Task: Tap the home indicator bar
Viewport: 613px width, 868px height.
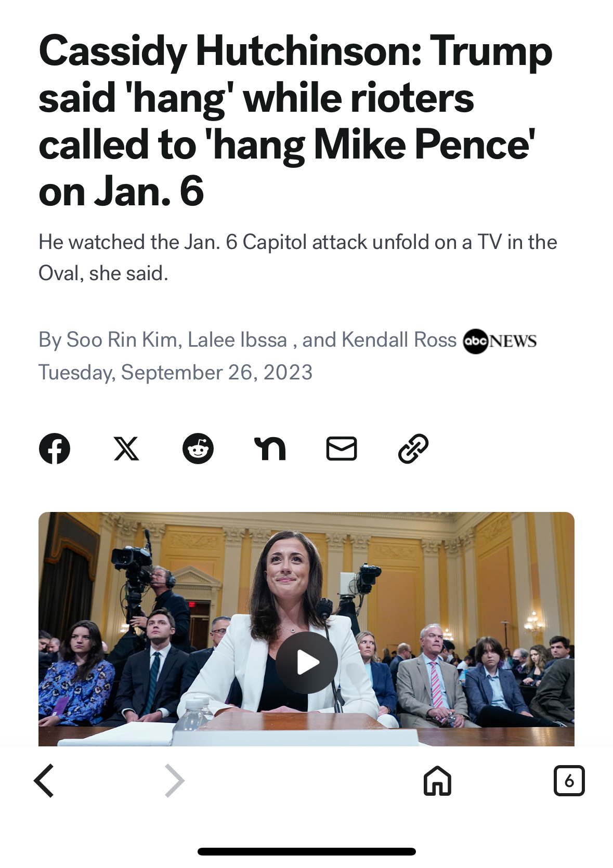Action: (x=306, y=851)
